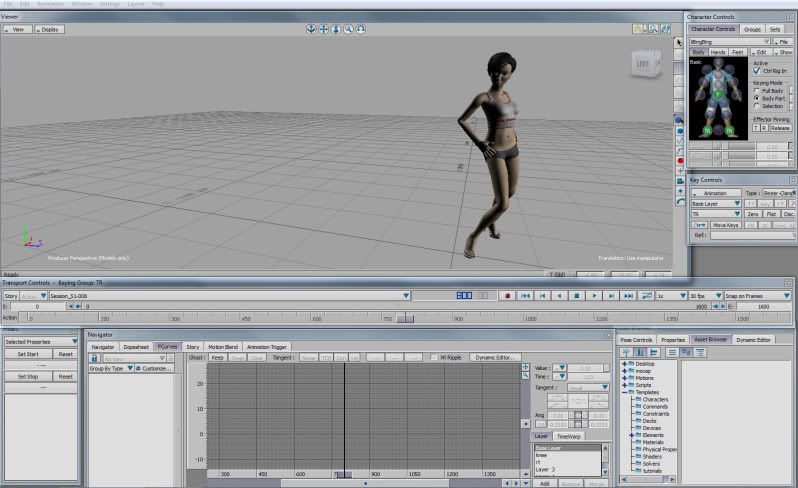Image resolution: width=798 pixels, height=488 pixels.
Task: Choose the Selection keying mode
Action: [x=757, y=106]
